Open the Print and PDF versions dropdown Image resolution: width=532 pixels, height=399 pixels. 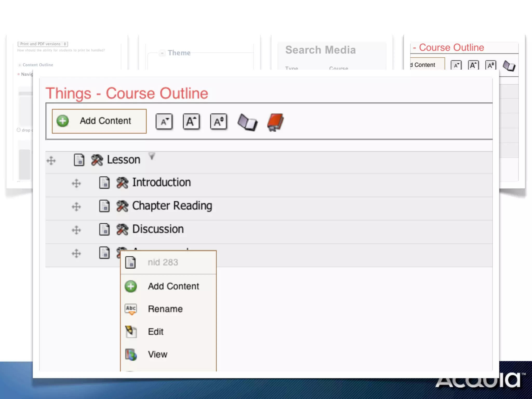click(x=43, y=44)
